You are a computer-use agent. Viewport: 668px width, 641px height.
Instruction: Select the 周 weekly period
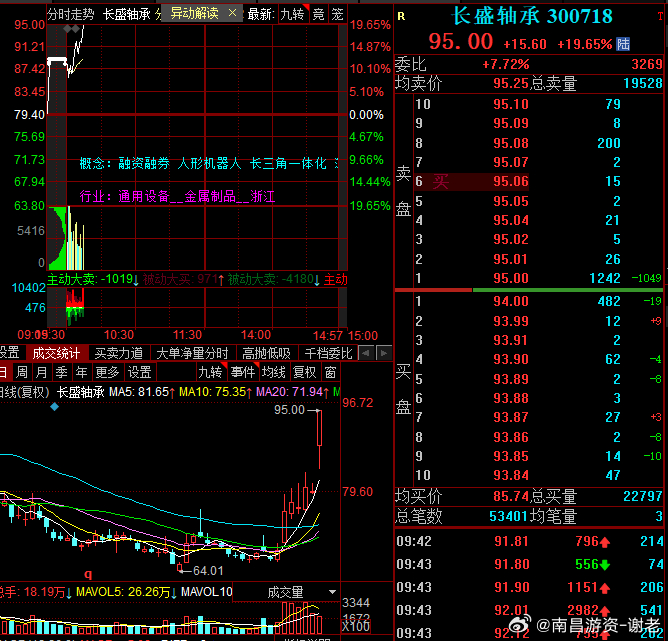click(x=22, y=372)
